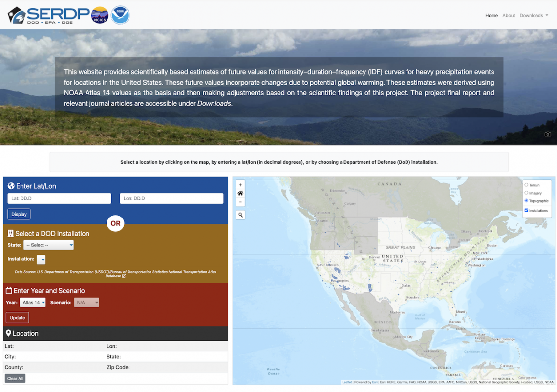Click the Update button
Viewport: 557px width, 392px height.
(x=18, y=318)
